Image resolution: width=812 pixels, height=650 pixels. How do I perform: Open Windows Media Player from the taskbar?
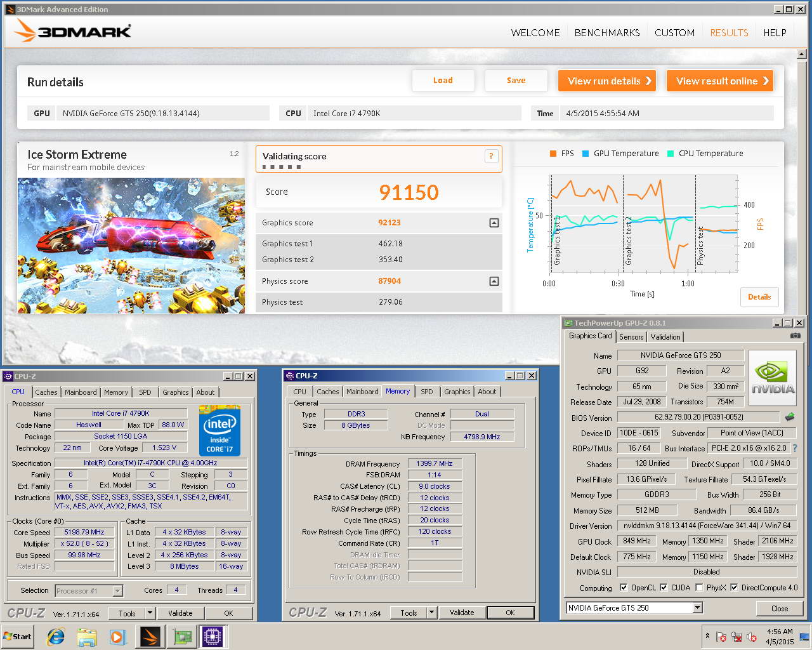coord(118,636)
